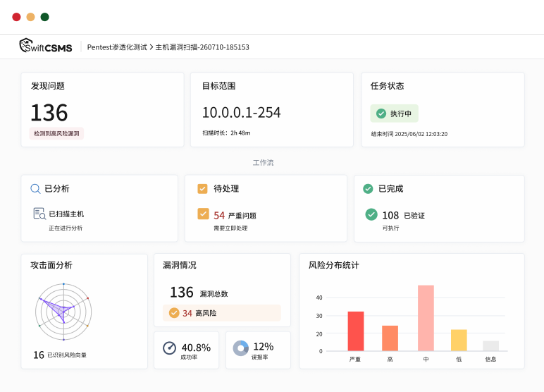This screenshot has width=544, height=392.
Task: Click the SwiftCSMS logo icon
Action: pos(27,46)
